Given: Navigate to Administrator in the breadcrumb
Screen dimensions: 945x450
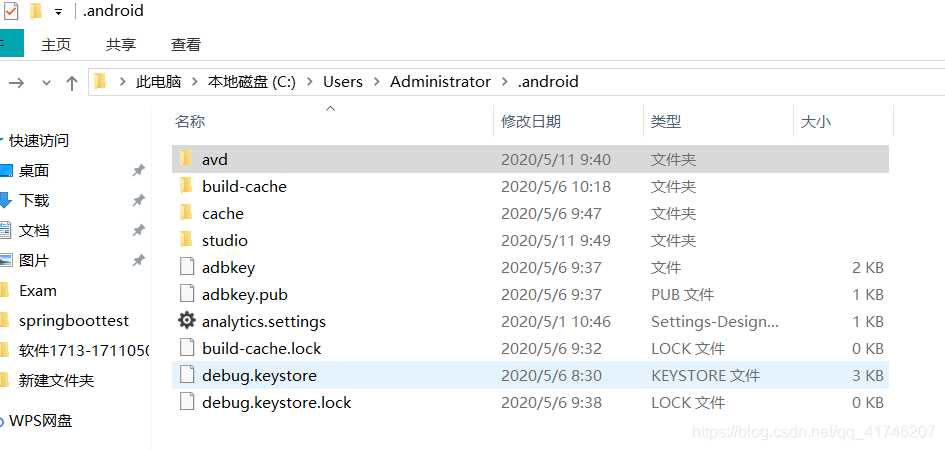Looking at the screenshot, I should pos(440,82).
